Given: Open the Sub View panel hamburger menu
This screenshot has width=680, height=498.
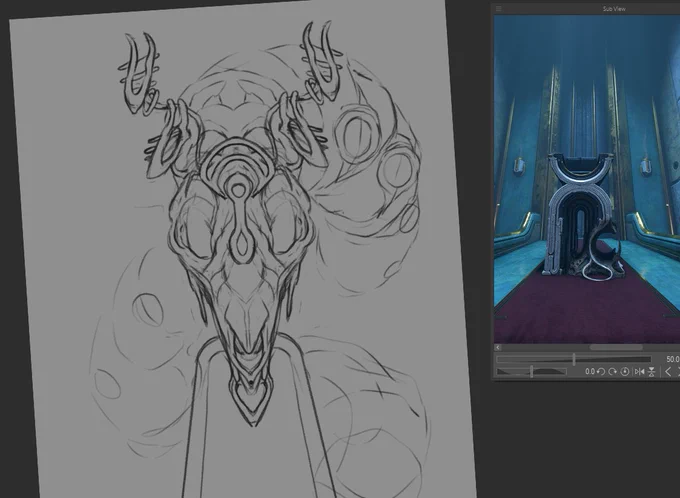Looking at the screenshot, I should tap(498, 9).
